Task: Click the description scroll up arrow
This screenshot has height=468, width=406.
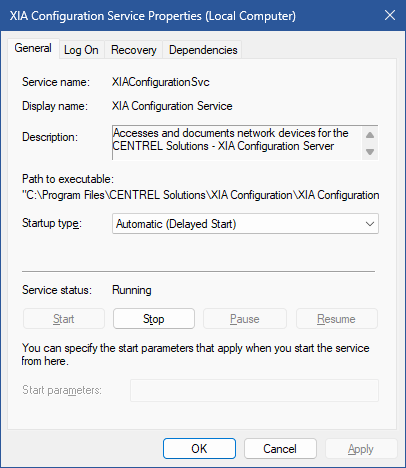Action: pyautogui.click(x=370, y=135)
